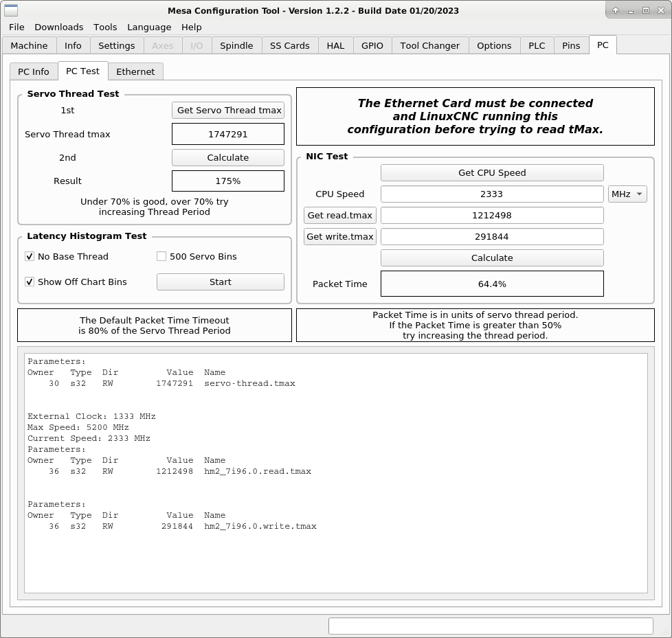The image size is (672, 638).
Task: Open the window menu icon in title bar
Action: pos(11,10)
